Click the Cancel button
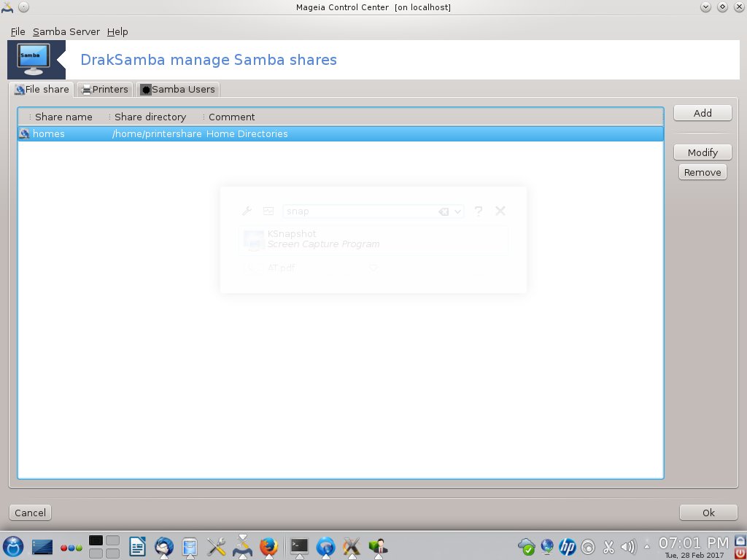This screenshot has width=747, height=560. (31, 513)
